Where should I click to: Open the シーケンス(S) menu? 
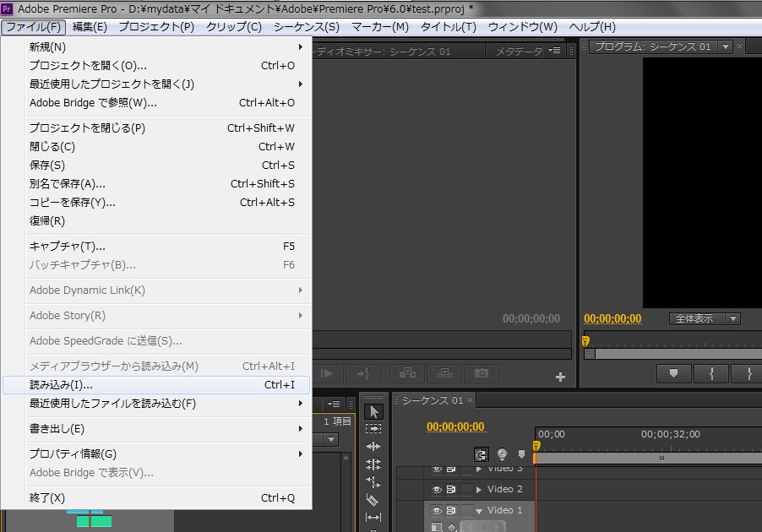click(x=307, y=27)
